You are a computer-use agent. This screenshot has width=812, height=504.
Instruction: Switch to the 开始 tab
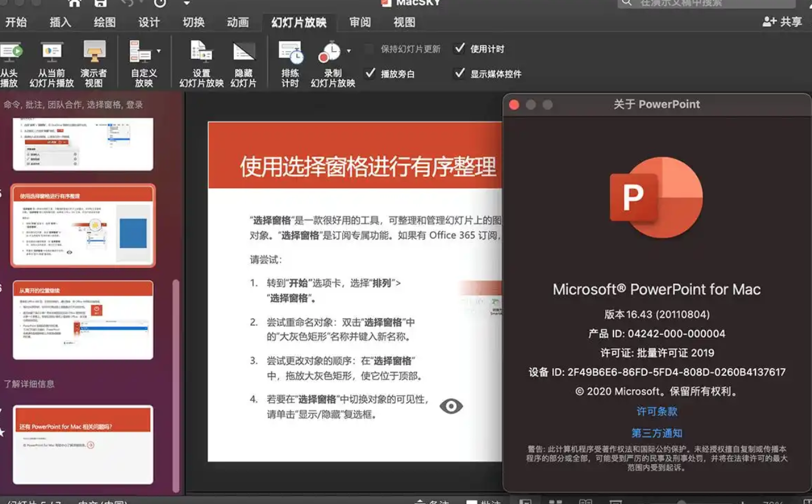pyautogui.click(x=16, y=22)
